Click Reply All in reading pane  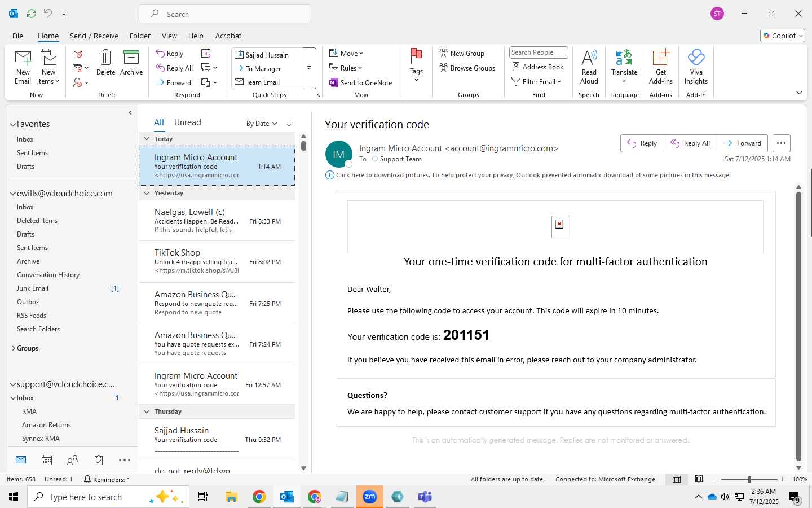pyautogui.click(x=690, y=143)
